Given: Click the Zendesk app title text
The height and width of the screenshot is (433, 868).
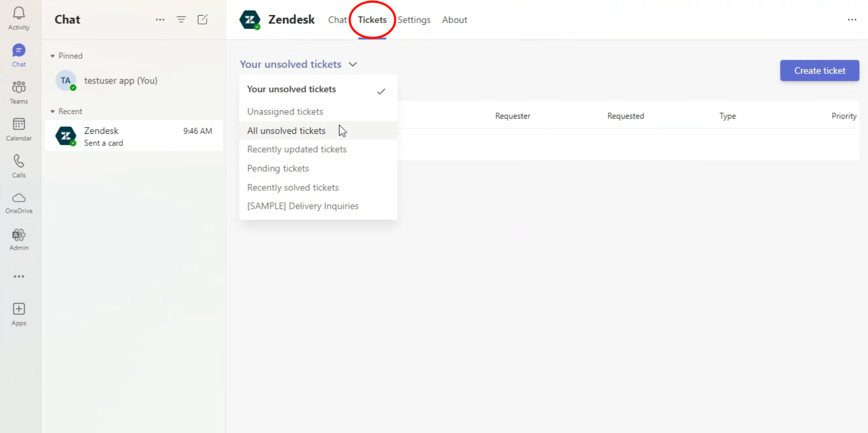Looking at the screenshot, I should [291, 20].
